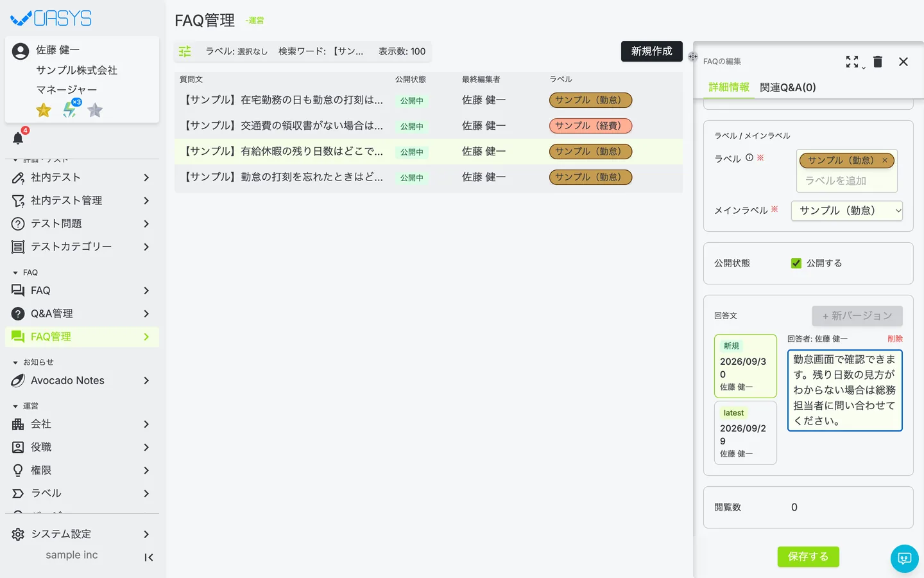Open the FAQ管理 menu item
Viewport: 924px width, 578px height.
[x=82, y=337]
